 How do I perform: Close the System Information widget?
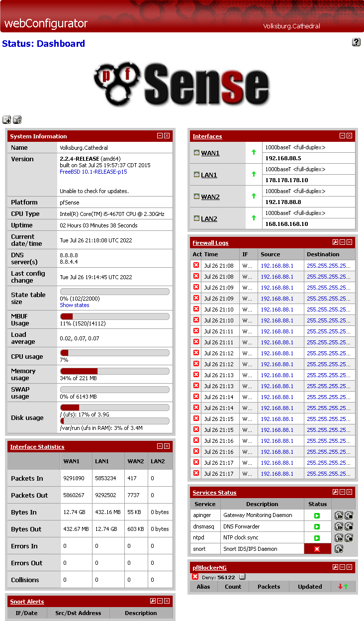(x=167, y=135)
